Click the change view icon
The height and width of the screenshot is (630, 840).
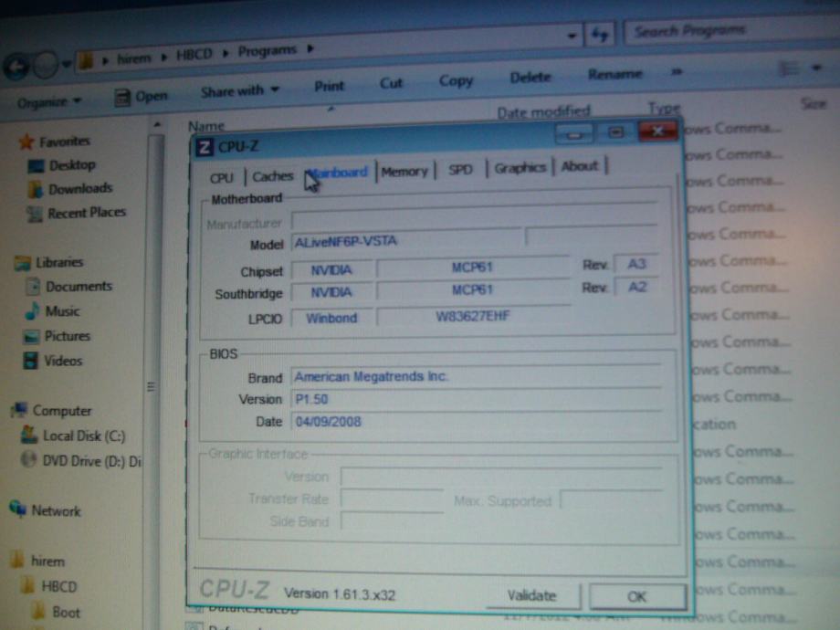point(789,68)
